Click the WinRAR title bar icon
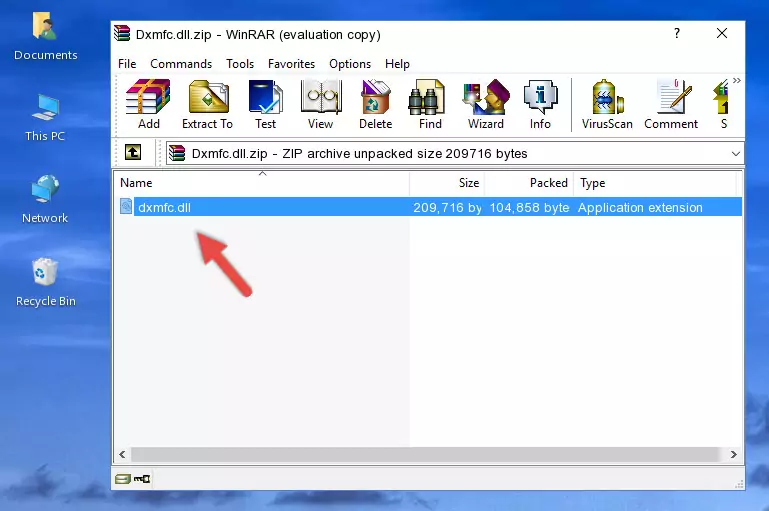This screenshot has width=769, height=511. [x=123, y=33]
